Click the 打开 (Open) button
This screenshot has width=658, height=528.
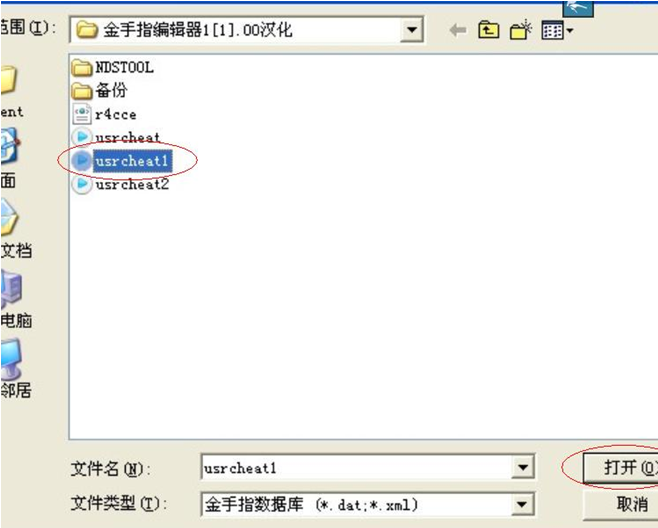(x=621, y=467)
